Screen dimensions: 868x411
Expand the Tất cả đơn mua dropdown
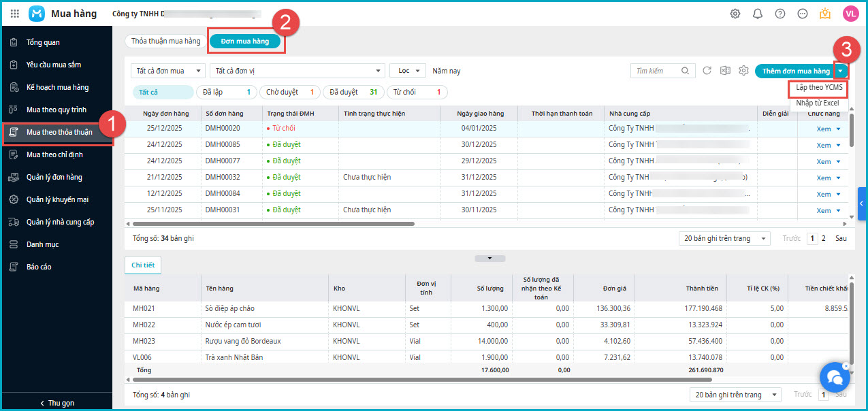[168, 71]
